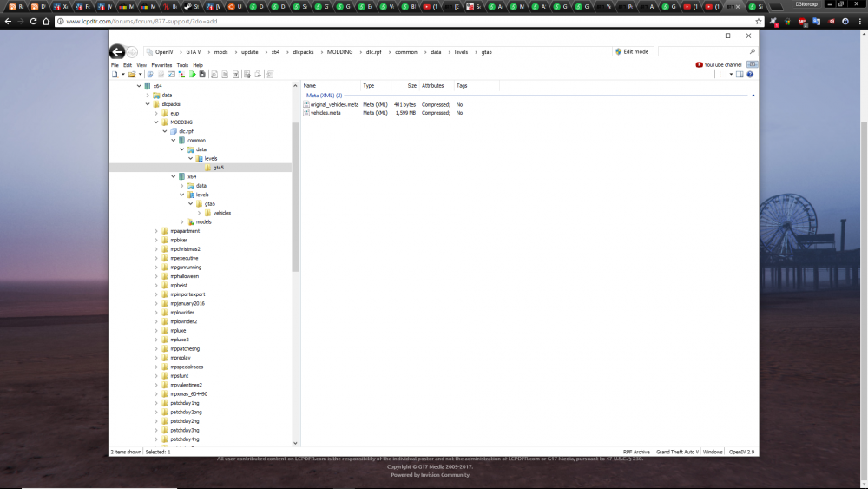Click the GTA V breadcrumb in the path bar
The image size is (868, 489).
(x=194, y=52)
